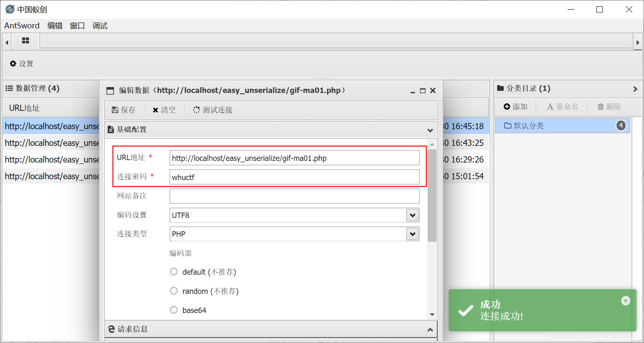644x343 pixels.
Task: Click the URL地址 input field
Action: tap(295, 158)
